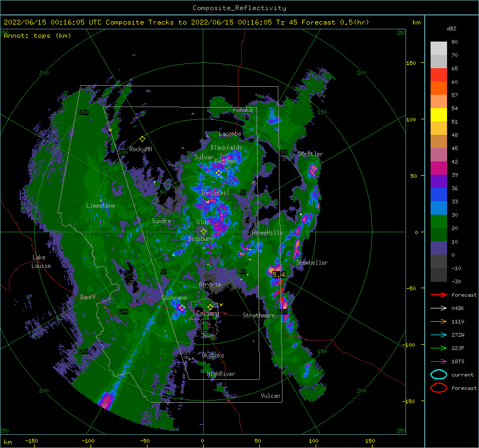Image resolution: width=479 pixels, height=448 pixels.
Task: Click the 04DK legend text
Action: (x=458, y=308)
